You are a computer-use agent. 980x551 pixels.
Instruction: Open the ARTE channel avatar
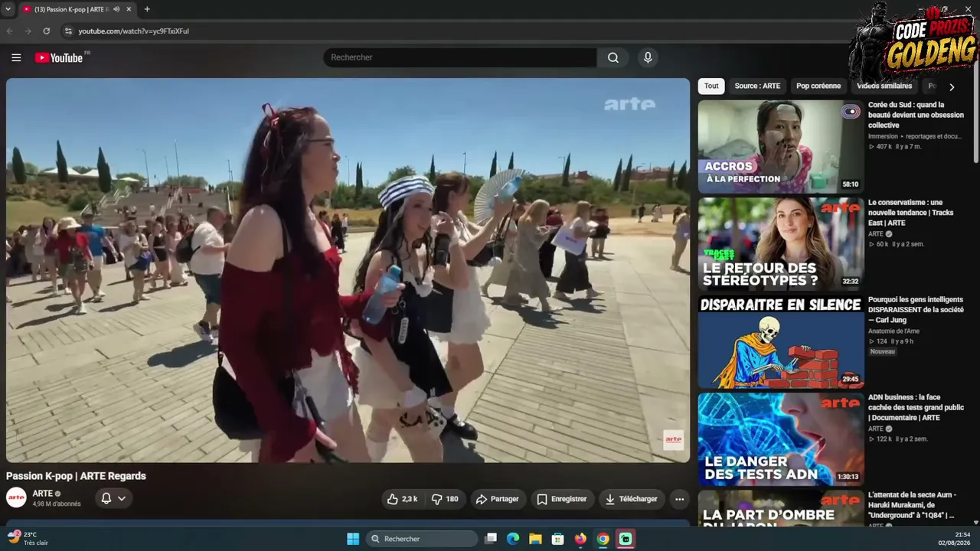(16, 498)
